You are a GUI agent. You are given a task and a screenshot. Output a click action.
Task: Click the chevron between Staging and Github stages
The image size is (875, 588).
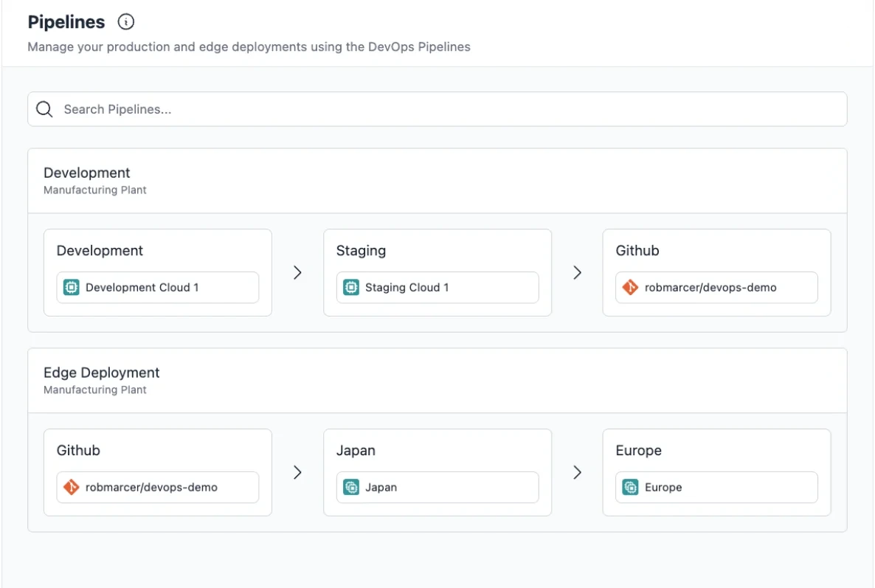coord(578,273)
